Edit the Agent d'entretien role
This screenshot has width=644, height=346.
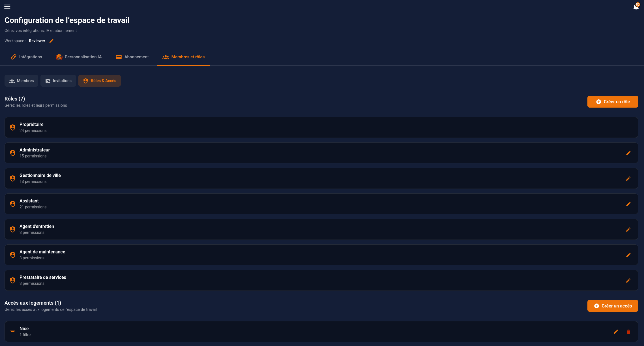point(628,229)
